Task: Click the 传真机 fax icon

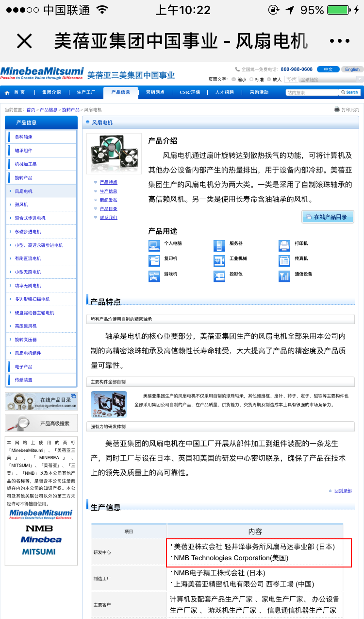Action: click(x=284, y=260)
